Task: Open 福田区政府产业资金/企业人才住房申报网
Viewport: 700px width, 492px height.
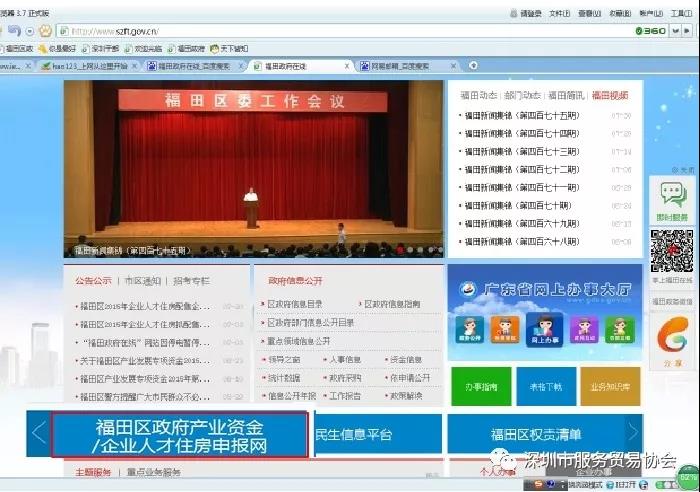Action: (179, 434)
